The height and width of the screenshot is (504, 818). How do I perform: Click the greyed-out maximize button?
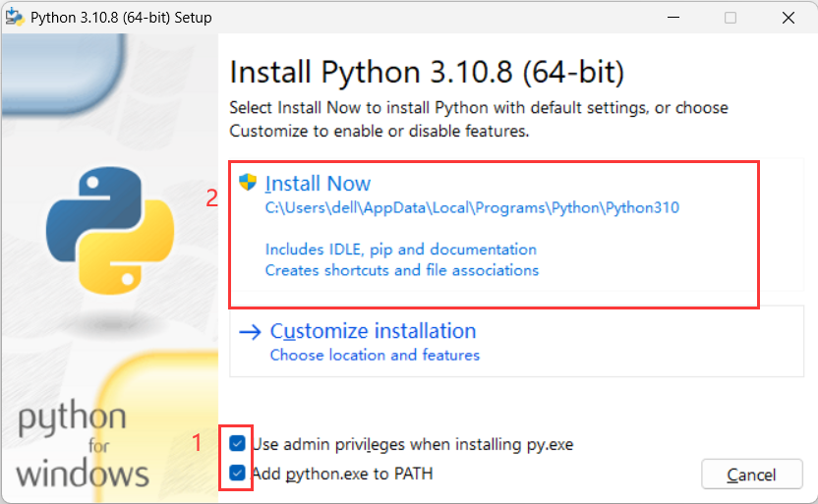[730, 18]
